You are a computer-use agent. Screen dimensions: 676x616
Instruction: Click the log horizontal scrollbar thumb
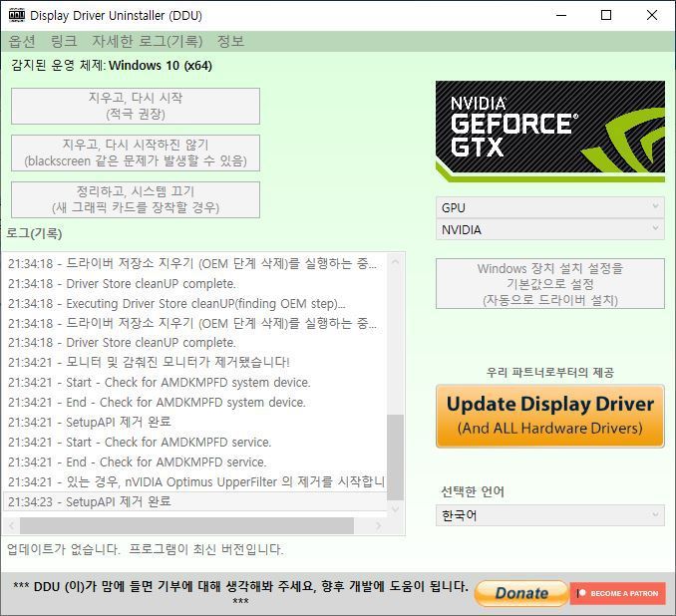[186, 525]
